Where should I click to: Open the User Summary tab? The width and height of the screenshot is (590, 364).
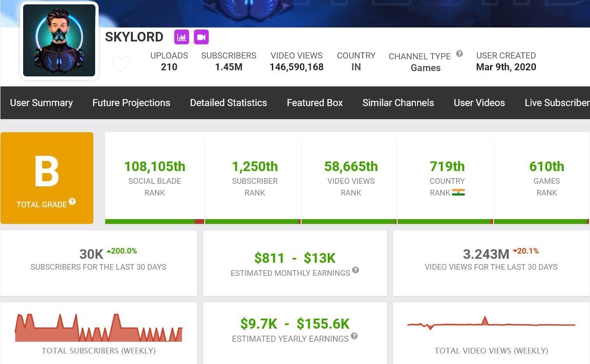(x=41, y=103)
